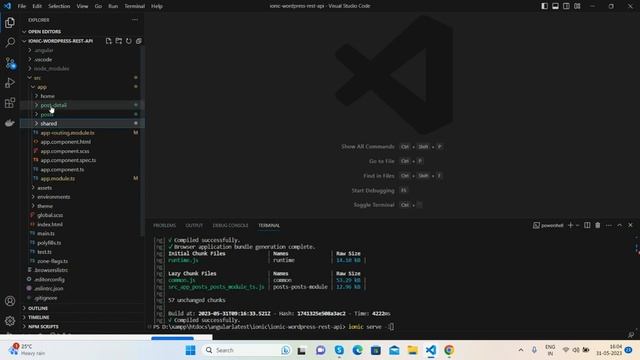Maximize the terminal panel size
This screenshot has height=360, width=640.
(620, 225)
